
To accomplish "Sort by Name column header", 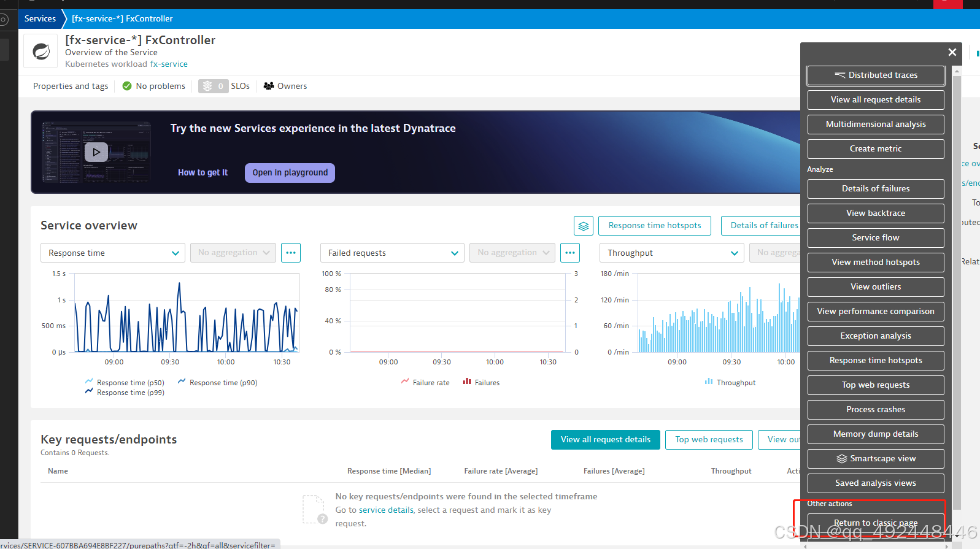I will pyautogui.click(x=58, y=471).
